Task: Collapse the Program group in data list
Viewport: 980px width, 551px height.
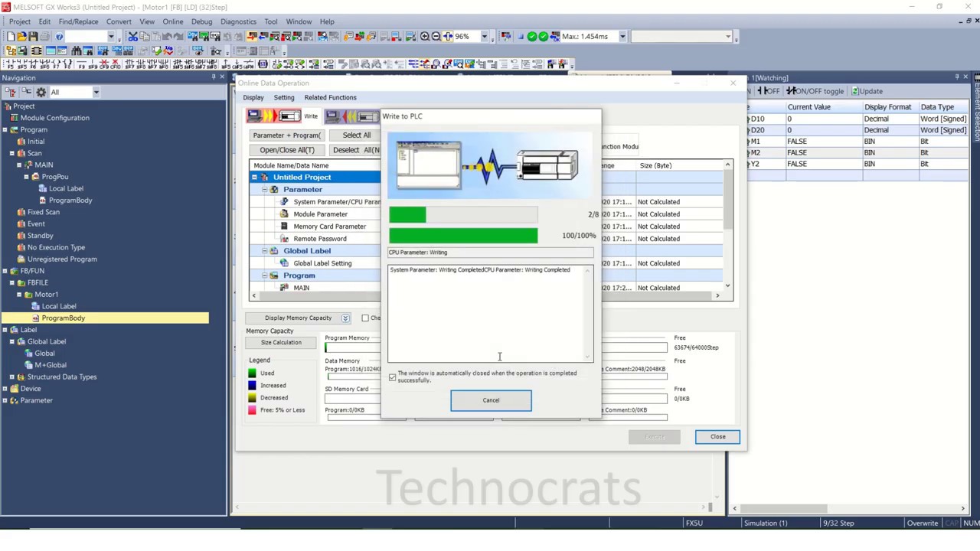Action: tap(264, 275)
